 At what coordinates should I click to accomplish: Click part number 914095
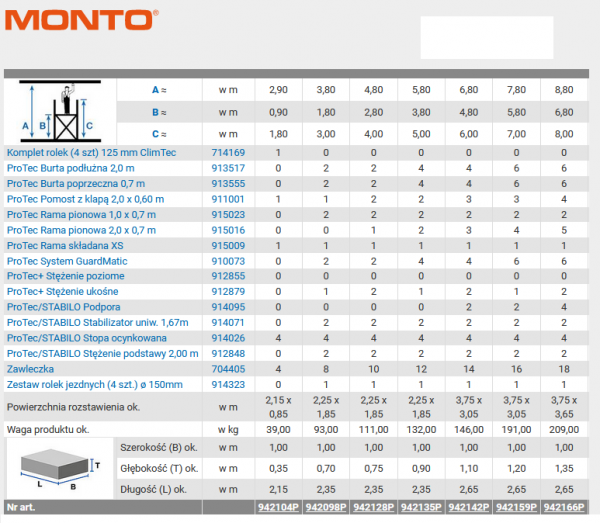coord(228,307)
